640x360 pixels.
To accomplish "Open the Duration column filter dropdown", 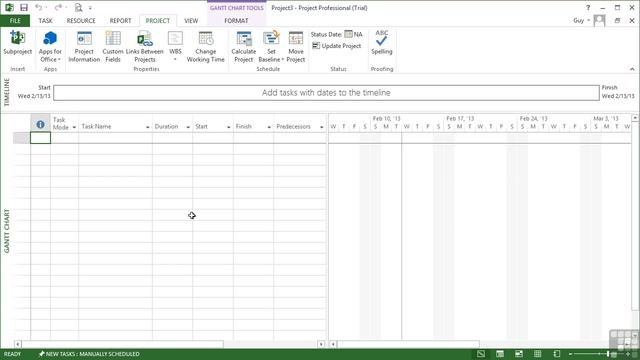I will (x=188, y=127).
